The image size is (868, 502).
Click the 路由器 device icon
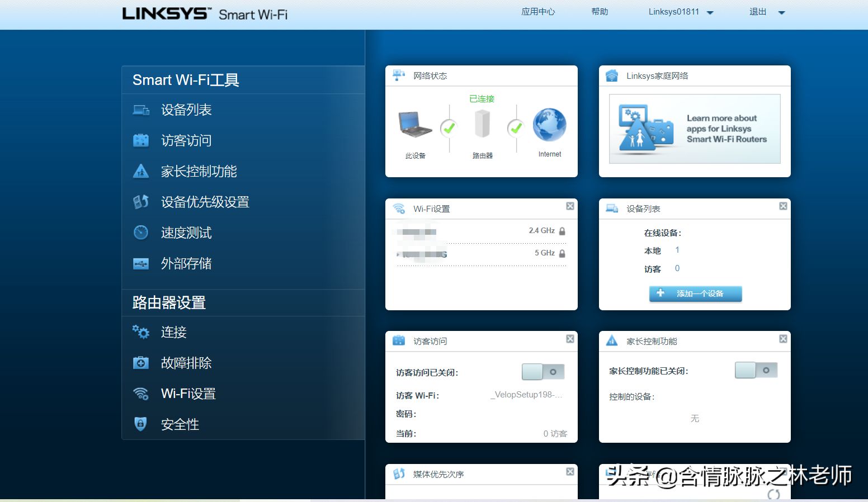pyautogui.click(x=482, y=124)
